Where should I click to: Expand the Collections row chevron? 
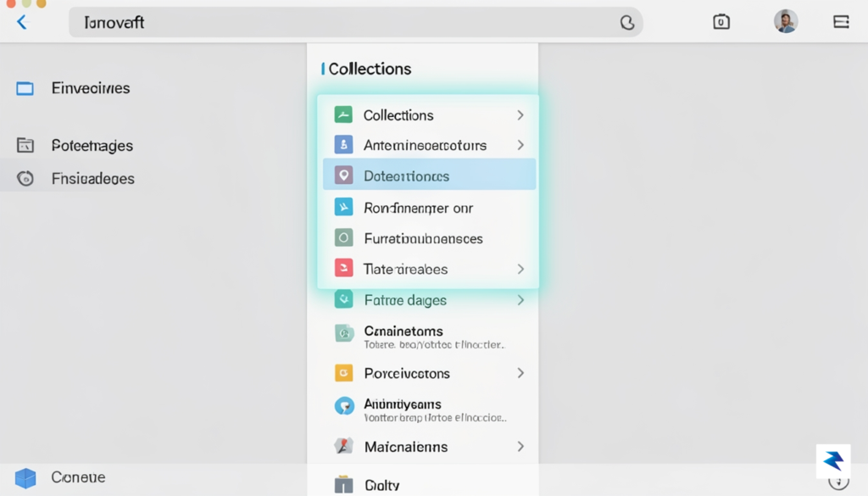pos(520,115)
